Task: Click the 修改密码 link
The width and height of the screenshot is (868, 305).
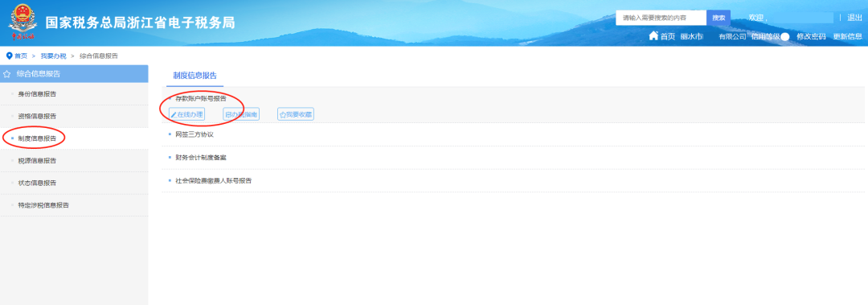Action: click(811, 36)
